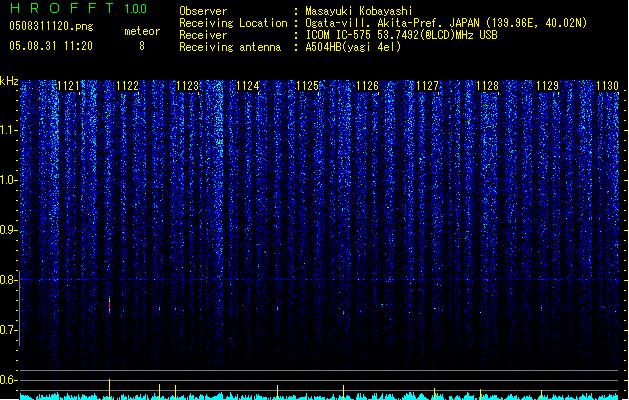Click the 1.1 kHz axis label

click(8, 130)
